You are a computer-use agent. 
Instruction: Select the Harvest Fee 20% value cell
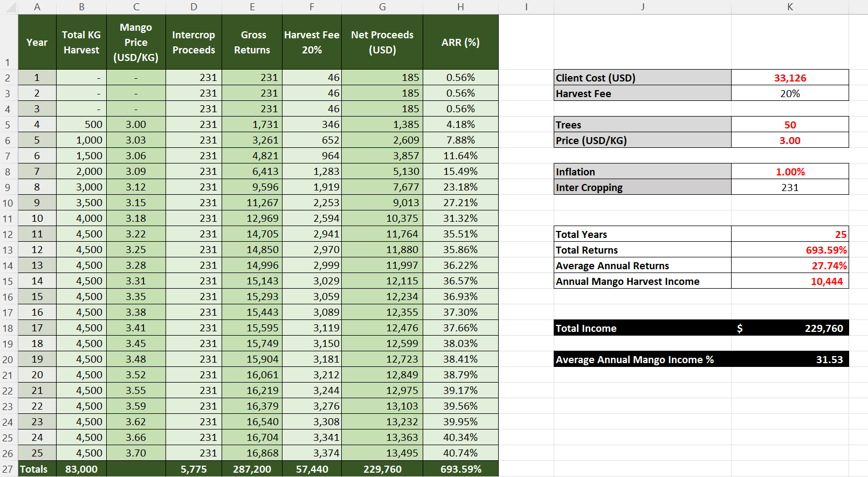pyautogui.click(x=790, y=93)
